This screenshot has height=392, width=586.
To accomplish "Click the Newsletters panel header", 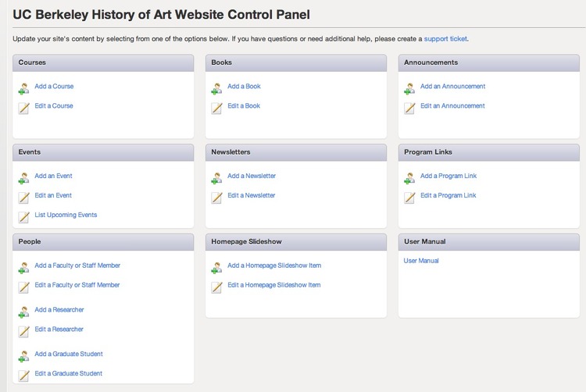I will click(x=296, y=152).
